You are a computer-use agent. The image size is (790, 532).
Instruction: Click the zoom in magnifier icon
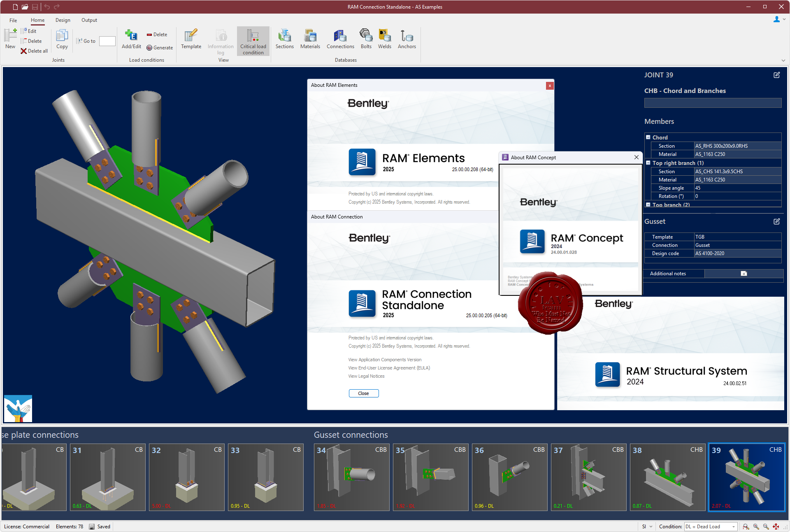click(x=756, y=527)
